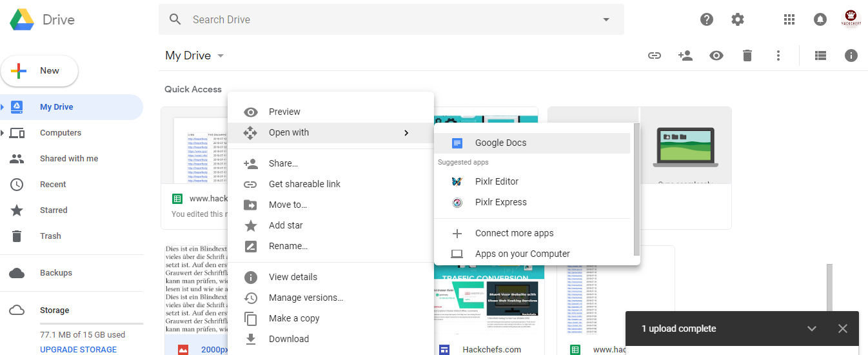Screen dimensions: 868x355
Task: Click the Open with submenu scrollbar
Action: click(x=636, y=190)
